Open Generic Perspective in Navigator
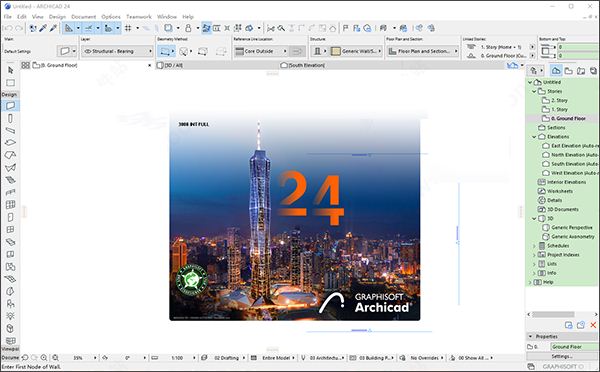The width and height of the screenshot is (600, 372). 571,227
